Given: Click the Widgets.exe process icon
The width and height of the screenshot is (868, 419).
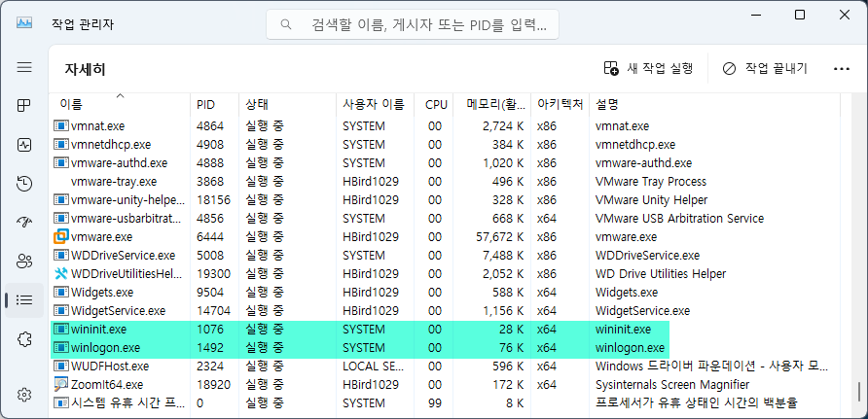Looking at the screenshot, I should coord(61,292).
